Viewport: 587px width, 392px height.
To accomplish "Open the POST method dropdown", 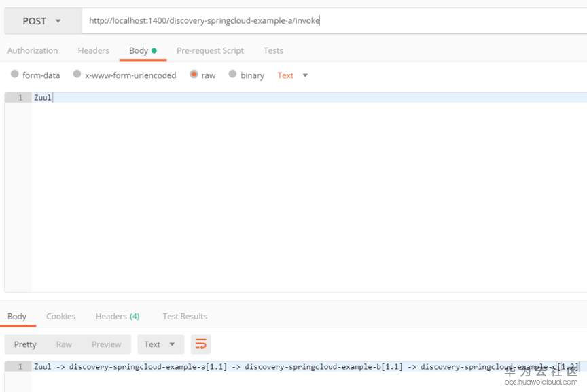I will point(42,20).
